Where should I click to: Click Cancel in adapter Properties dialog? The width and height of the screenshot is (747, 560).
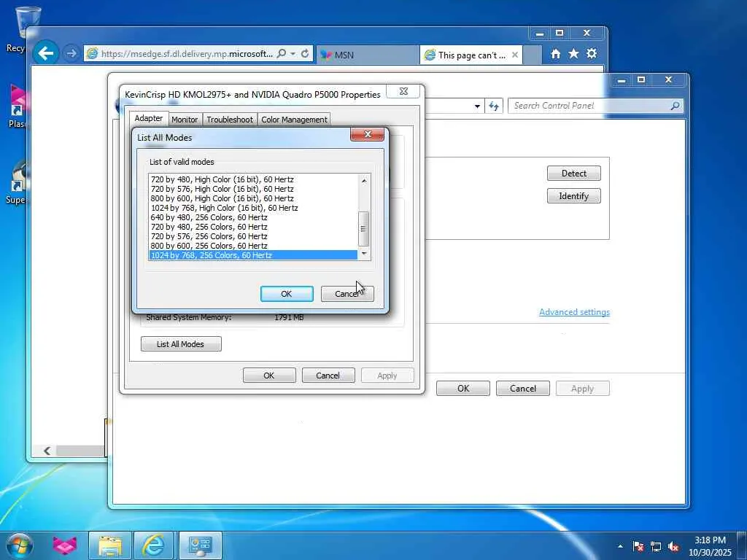click(328, 376)
